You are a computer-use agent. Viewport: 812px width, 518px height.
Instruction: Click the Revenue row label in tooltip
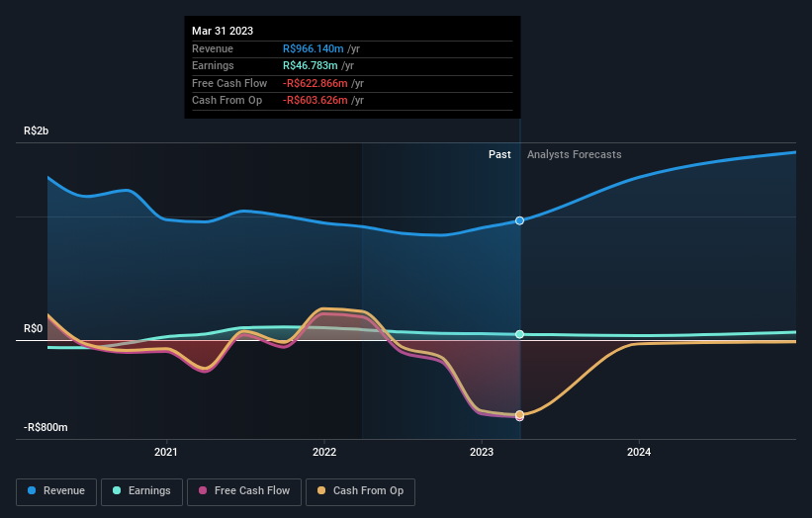coord(213,48)
